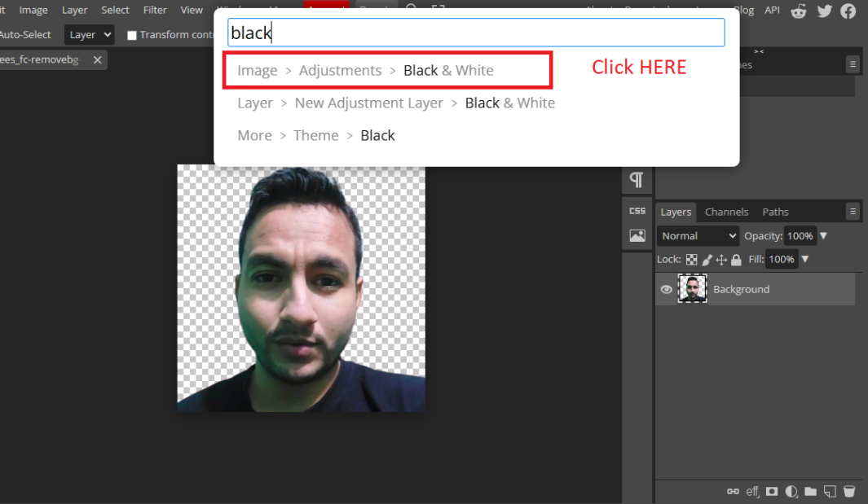The height and width of the screenshot is (504, 868).
Task: Hide the Background layer with eye icon
Action: coord(667,289)
